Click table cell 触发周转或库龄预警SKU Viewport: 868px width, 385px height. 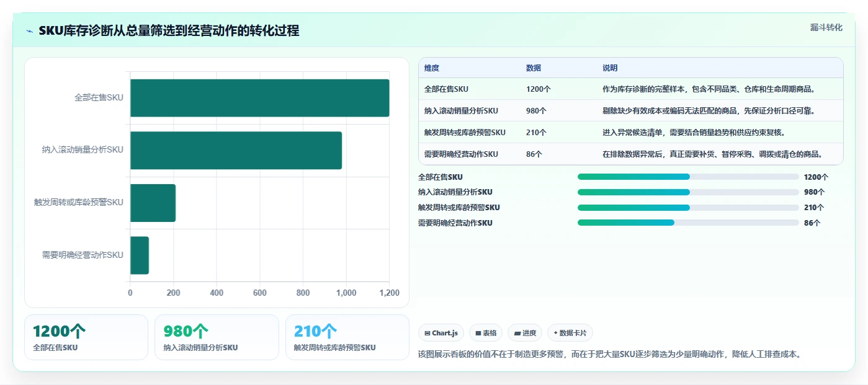465,133
